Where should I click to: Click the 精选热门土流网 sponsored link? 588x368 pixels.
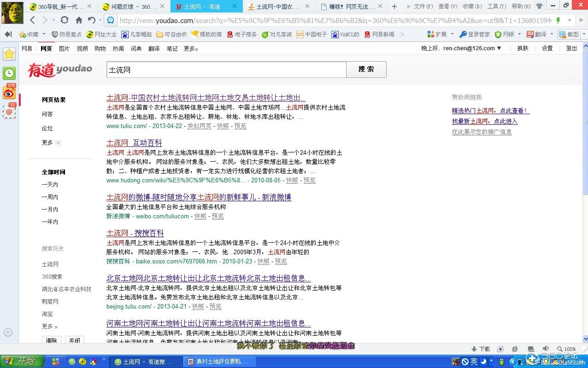pyautogui.click(x=490, y=111)
